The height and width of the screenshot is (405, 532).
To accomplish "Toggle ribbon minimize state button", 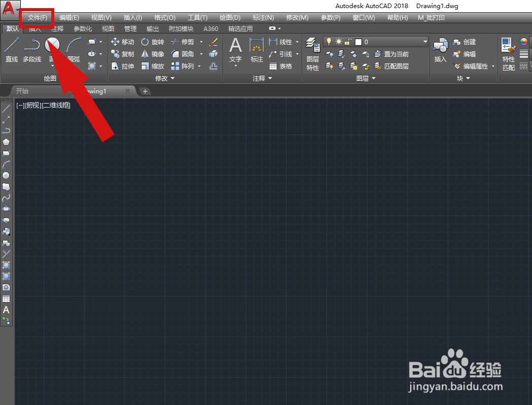I will click(x=272, y=28).
